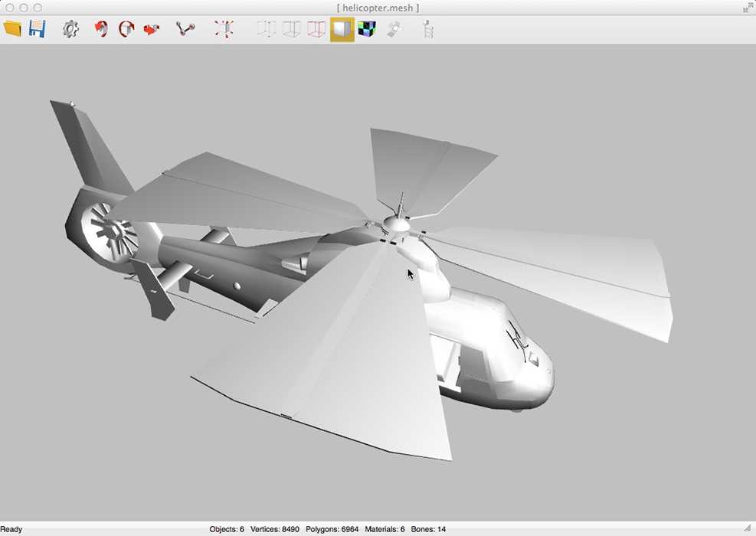Click the resize grip at window bottom corner

[748, 528]
